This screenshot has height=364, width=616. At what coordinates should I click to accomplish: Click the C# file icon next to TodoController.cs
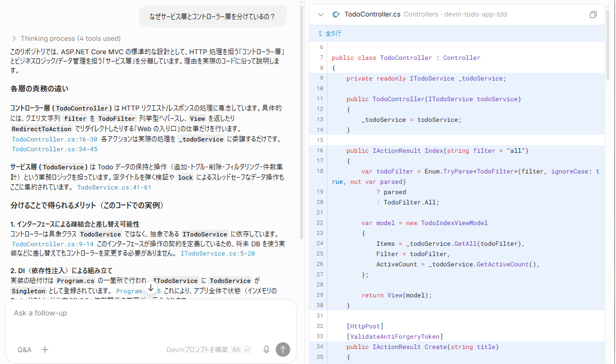pos(336,14)
